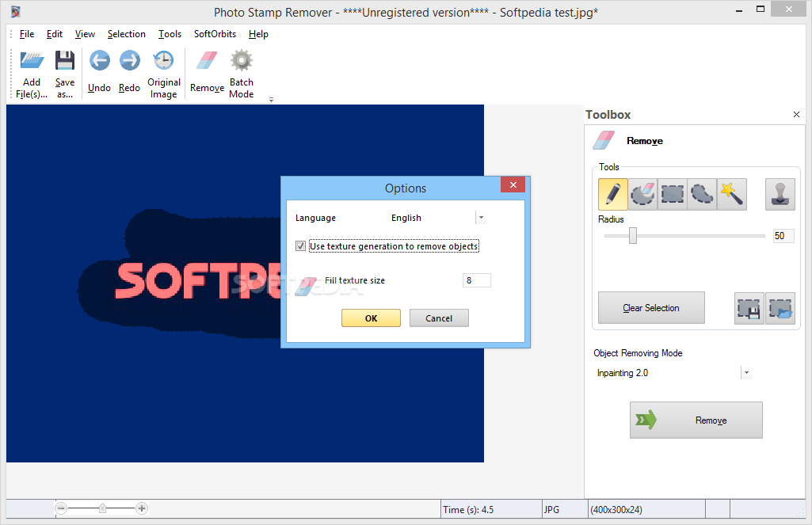The image size is (812, 525).
Task: Click the (400x300x24) status entry
Action: 616,509
